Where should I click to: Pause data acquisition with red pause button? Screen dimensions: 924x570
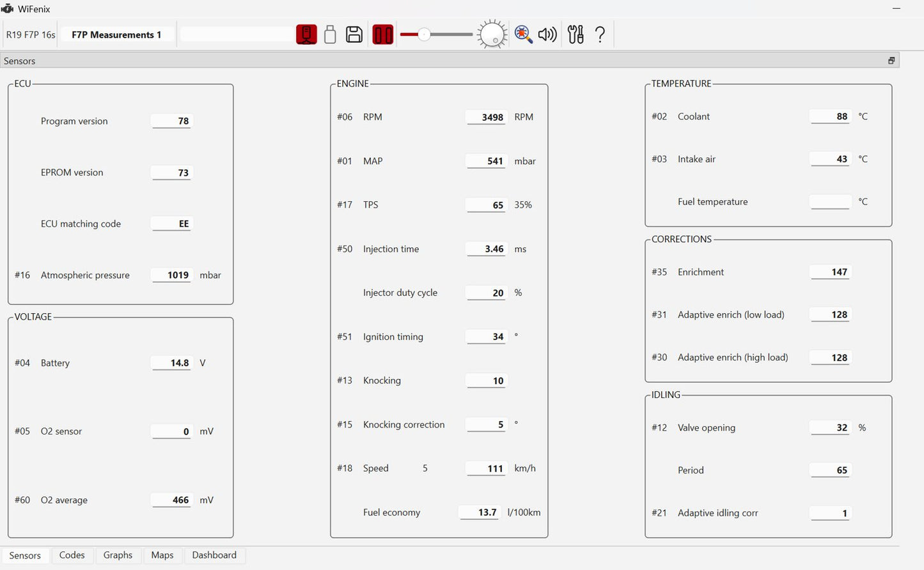[382, 34]
